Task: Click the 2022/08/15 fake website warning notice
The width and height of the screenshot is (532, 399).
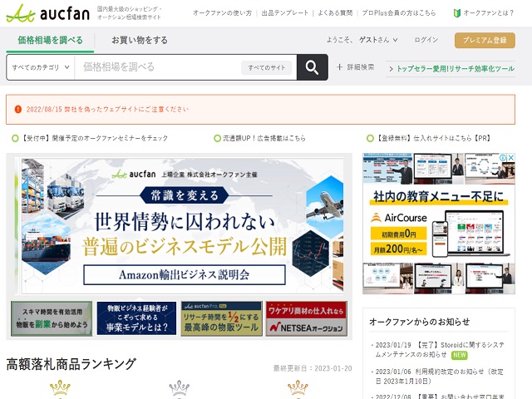Action: [107, 109]
